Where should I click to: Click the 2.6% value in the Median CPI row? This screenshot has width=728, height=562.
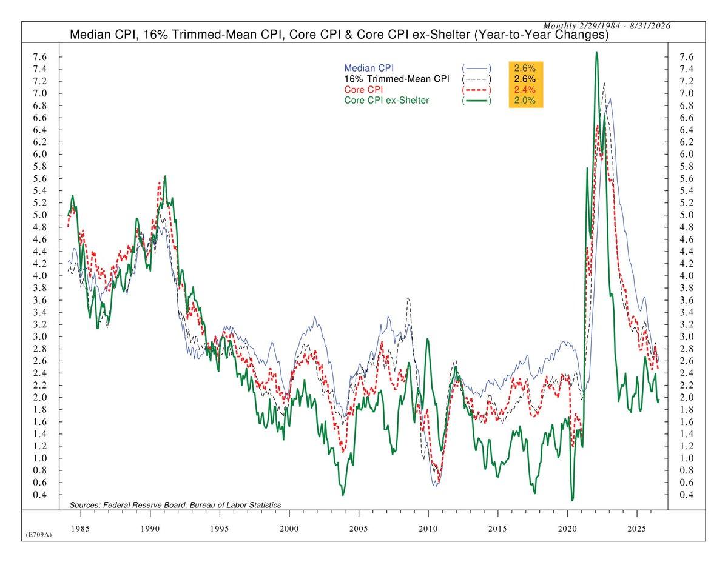click(525, 67)
